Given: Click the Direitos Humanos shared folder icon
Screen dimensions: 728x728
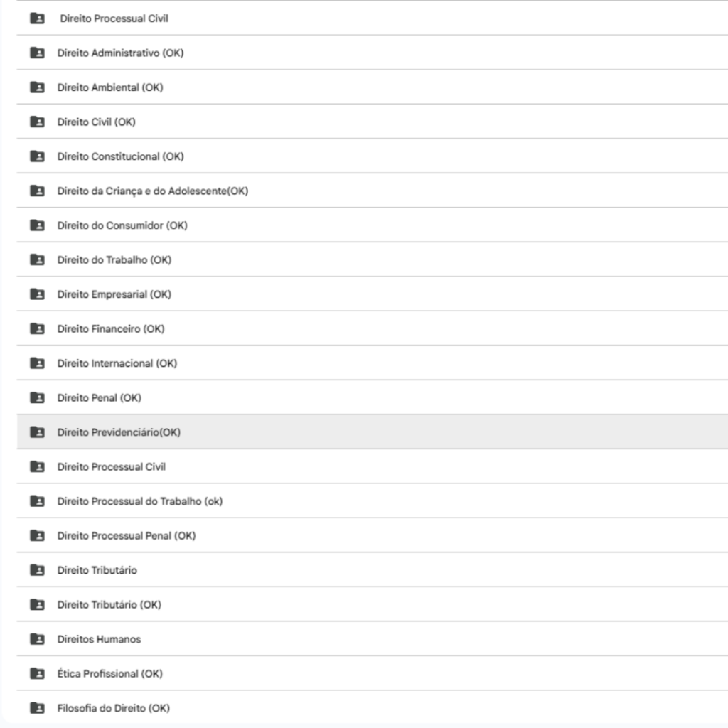Looking at the screenshot, I should pos(37,639).
